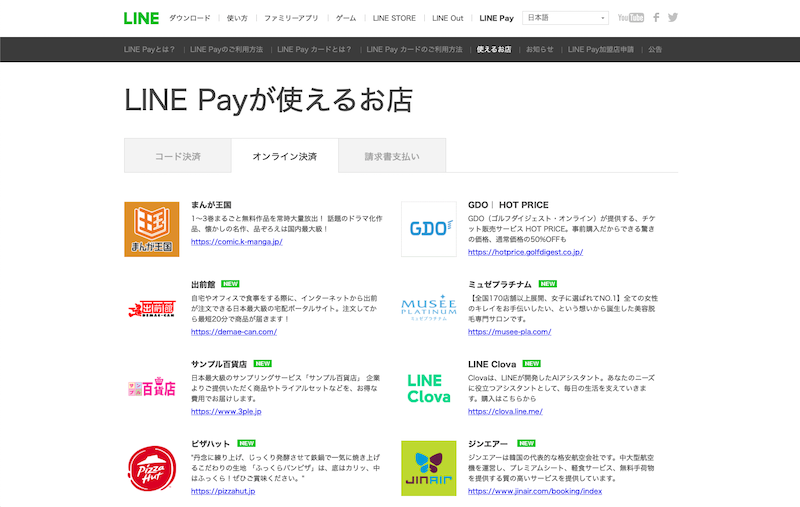Screen dimensions: 800x507
Task: Switch to the コード決済 tab
Action: point(177,157)
